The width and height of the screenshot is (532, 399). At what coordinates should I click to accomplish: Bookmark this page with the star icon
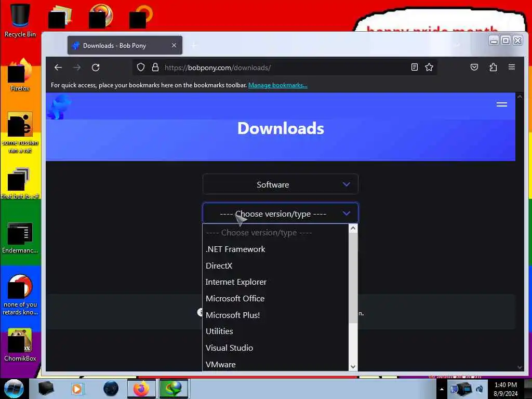click(429, 67)
